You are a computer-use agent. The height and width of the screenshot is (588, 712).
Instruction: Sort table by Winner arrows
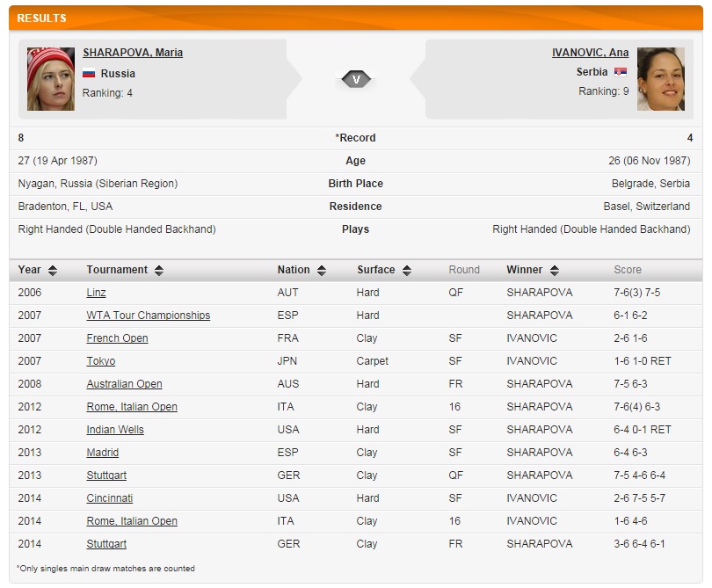coord(555,271)
